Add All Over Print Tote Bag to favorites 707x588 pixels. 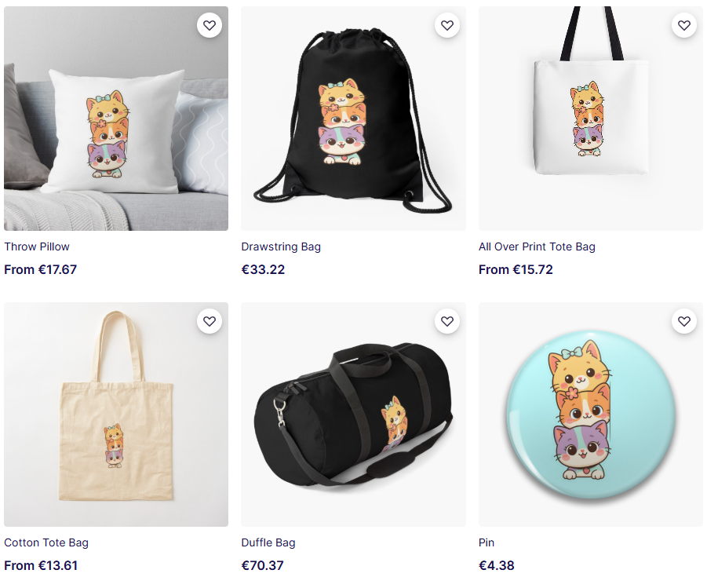point(684,25)
